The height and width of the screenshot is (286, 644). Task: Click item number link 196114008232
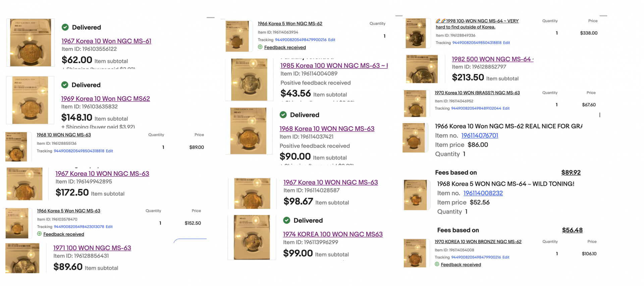point(483,193)
